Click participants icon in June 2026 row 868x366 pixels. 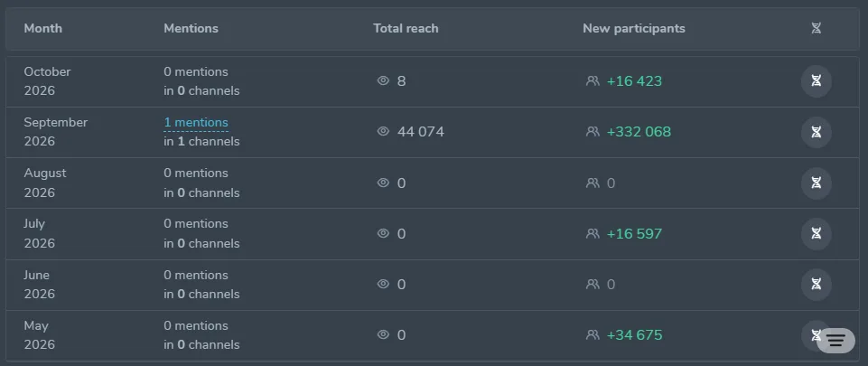(593, 284)
